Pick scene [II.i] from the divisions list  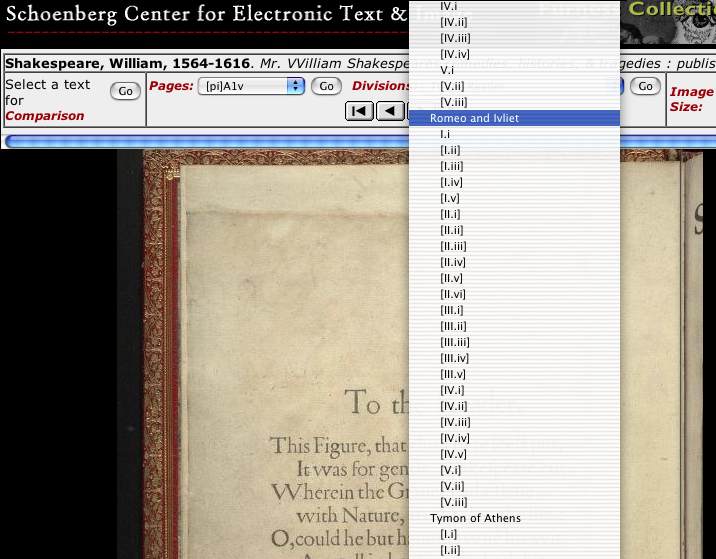click(451, 214)
